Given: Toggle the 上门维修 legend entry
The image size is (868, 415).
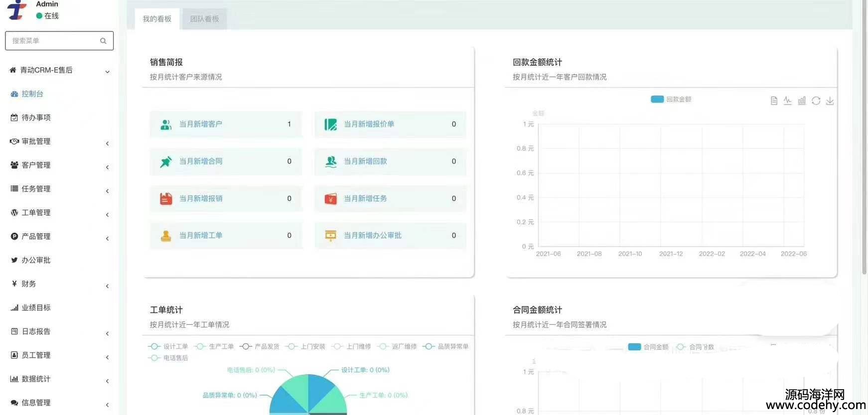Looking at the screenshot, I should coord(351,346).
